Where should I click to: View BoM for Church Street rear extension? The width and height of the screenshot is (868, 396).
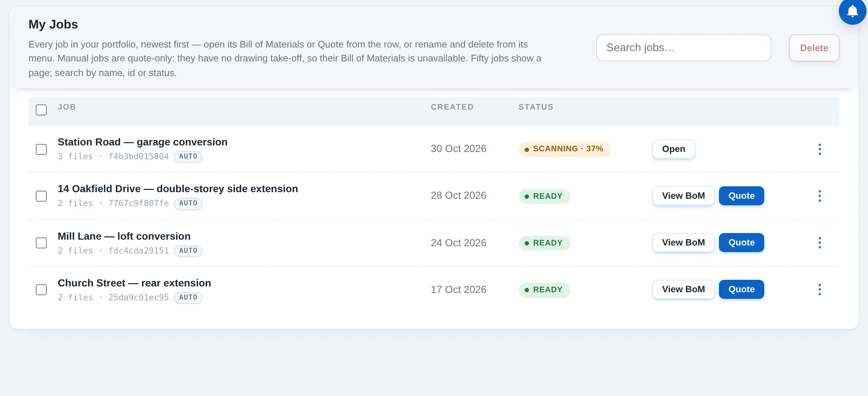pos(683,289)
